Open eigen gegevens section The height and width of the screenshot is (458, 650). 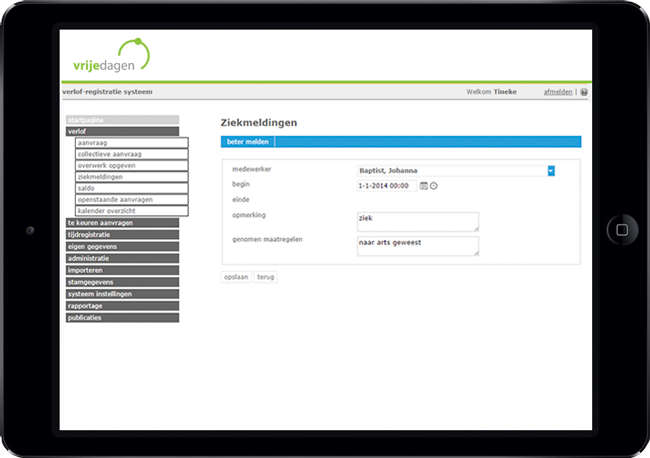click(x=122, y=247)
